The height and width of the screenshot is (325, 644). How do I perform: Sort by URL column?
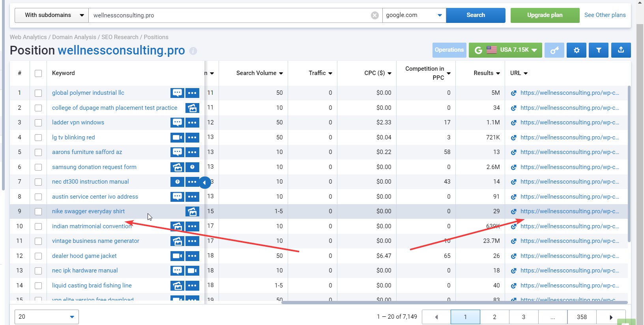[x=519, y=73]
